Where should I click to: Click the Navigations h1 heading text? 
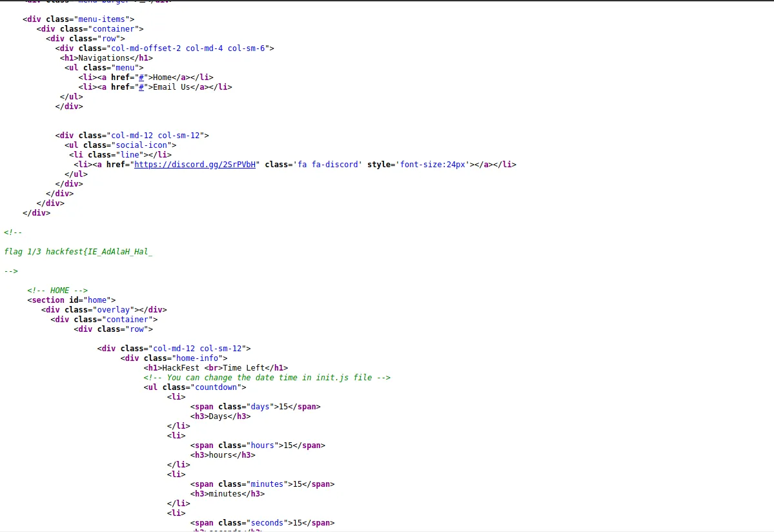pyautogui.click(x=103, y=58)
